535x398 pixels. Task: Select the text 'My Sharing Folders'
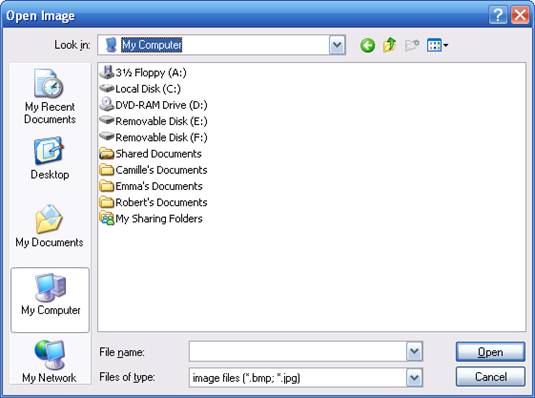pyautogui.click(x=159, y=218)
